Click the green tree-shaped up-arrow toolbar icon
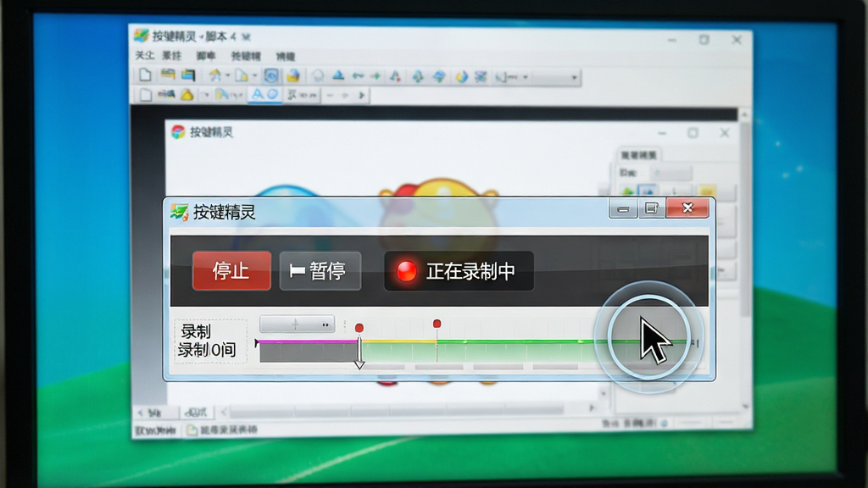This screenshot has height=488, width=868. pyautogui.click(x=418, y=76)
